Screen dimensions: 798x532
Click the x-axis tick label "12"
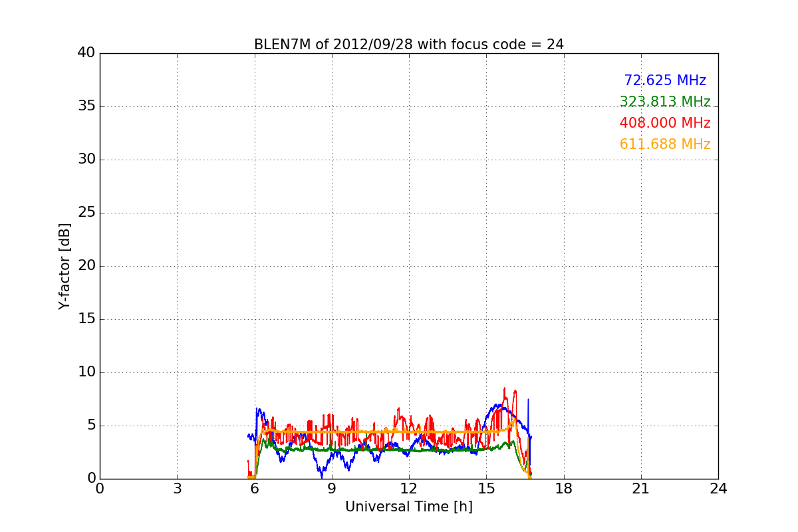tap(409, 489)
